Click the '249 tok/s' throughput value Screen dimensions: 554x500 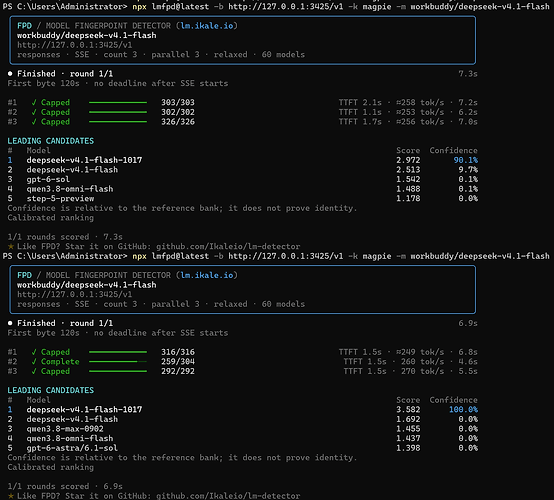420,352
